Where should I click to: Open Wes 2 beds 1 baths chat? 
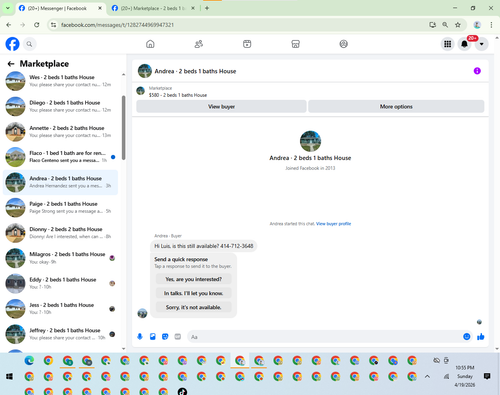tap(60, 81)
